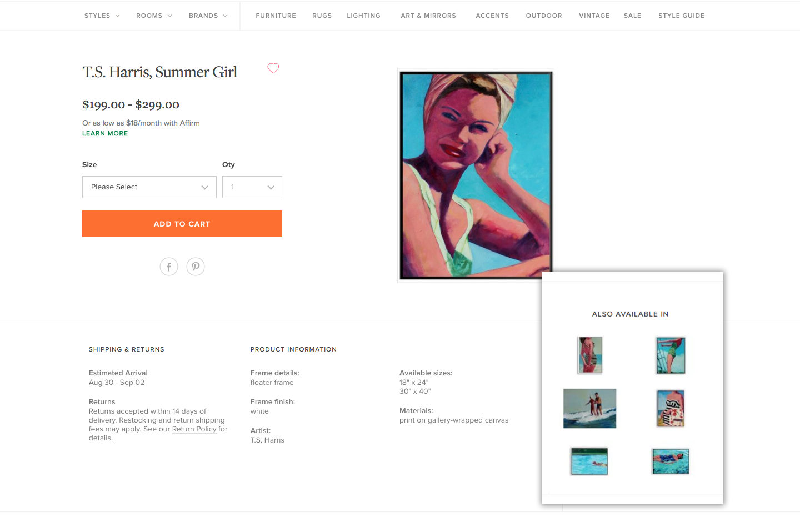Select the surfing couple artwork thumbnail
Viewport: 800px width, 532px height.
click(590, 408)
